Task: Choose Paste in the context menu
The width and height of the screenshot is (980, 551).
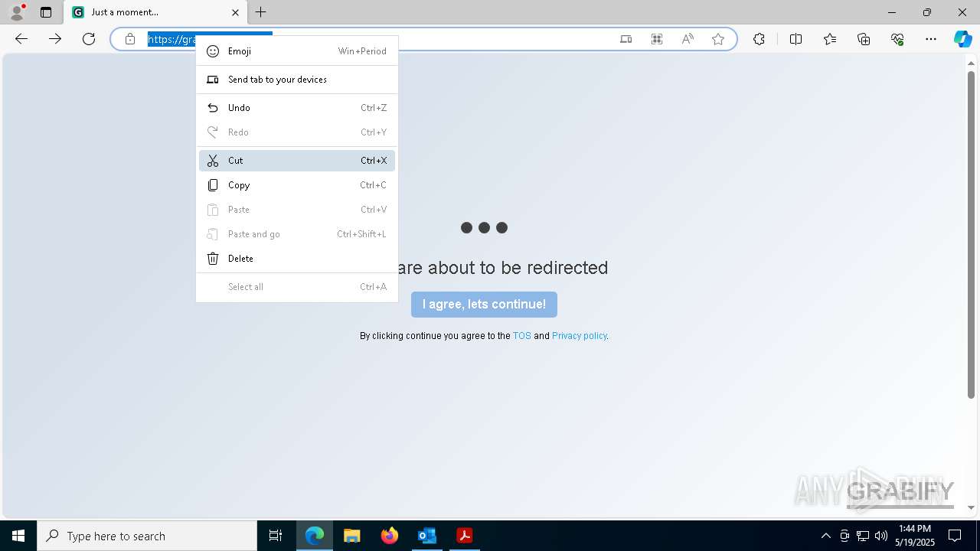Action: pyautogui.click(x=297, y=210)
